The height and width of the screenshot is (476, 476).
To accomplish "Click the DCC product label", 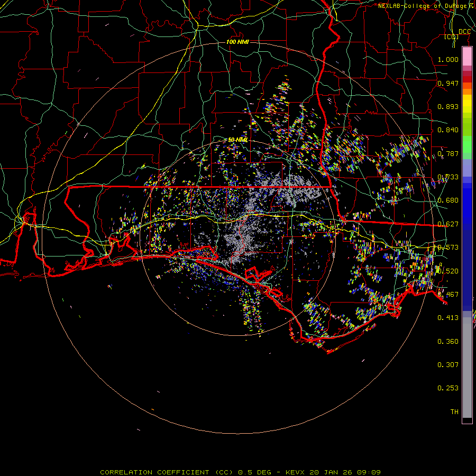I will point(464,32).
